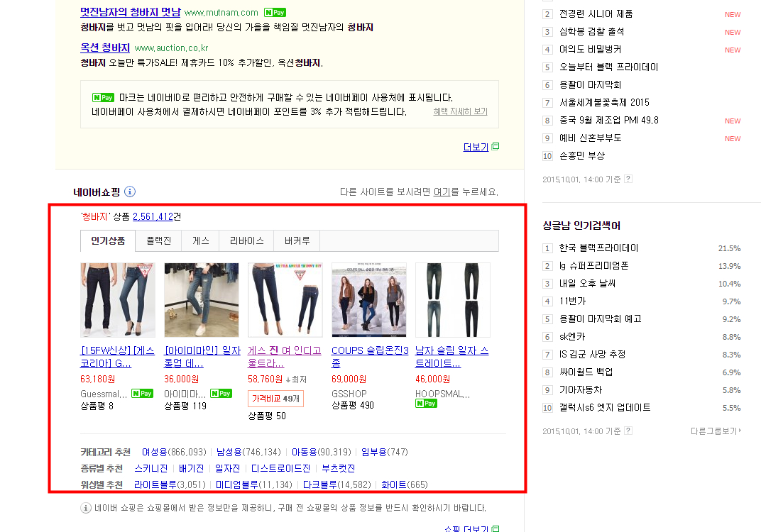Choose the 라이트블루 washing link
The width and height of the screenshot is (761, 532).
155,484
